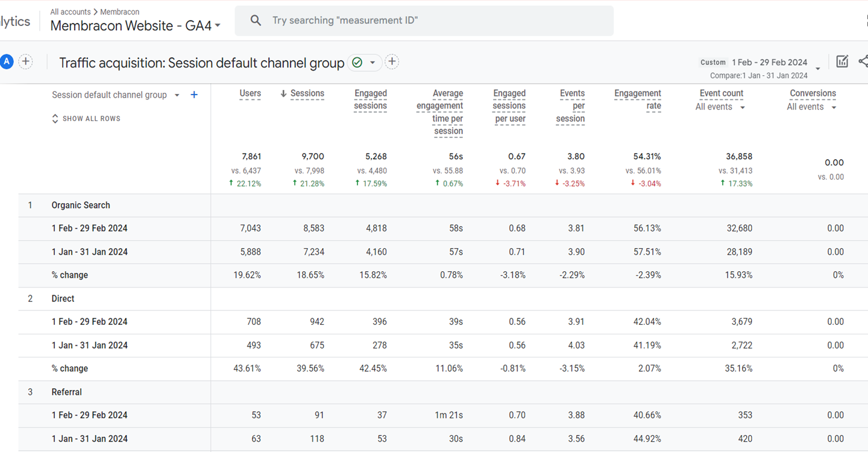Image resolution: width=868 pixels, height=452 pixels.
Task: Click the Sessions sort arrow
Action: coord(283,93)
